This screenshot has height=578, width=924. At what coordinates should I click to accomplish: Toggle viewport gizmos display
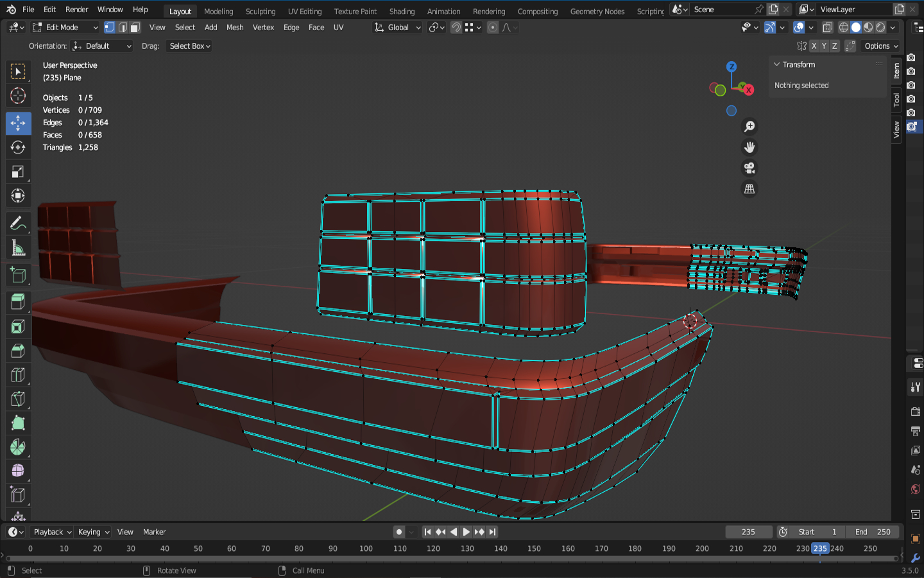(x=770, y=28)
